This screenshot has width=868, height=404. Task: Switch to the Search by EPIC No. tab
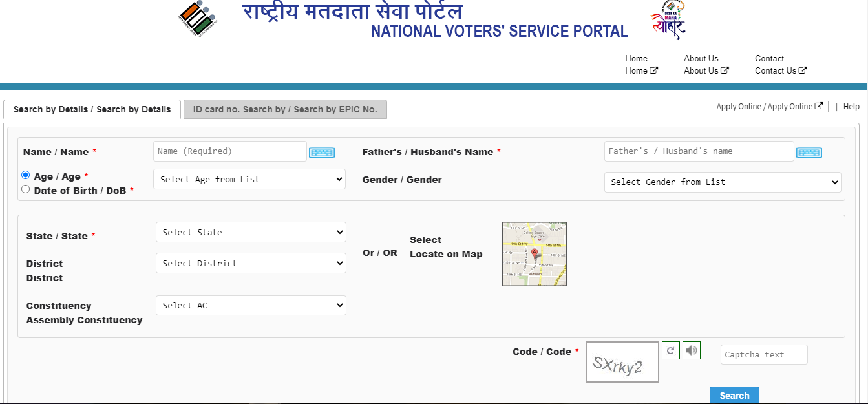point(285,109)
